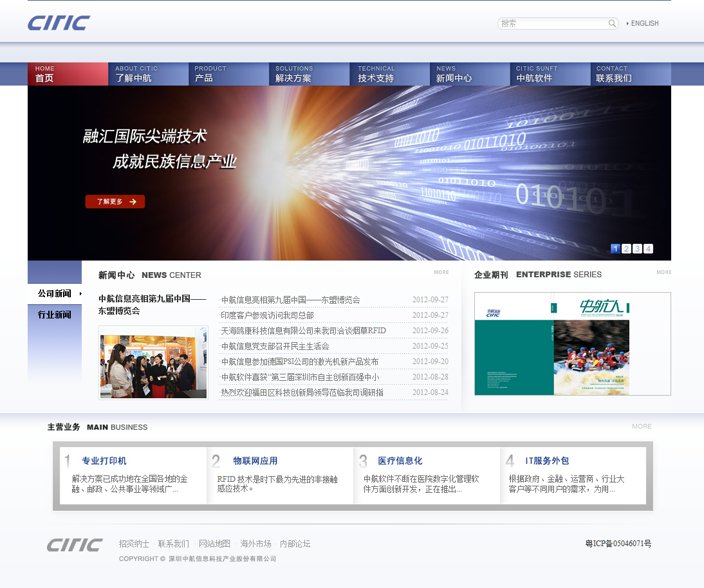Open headline 中航信息亮相第九届中国——东盟博览会 beside photo
The image size is (704, 588).
coord(152,305)
